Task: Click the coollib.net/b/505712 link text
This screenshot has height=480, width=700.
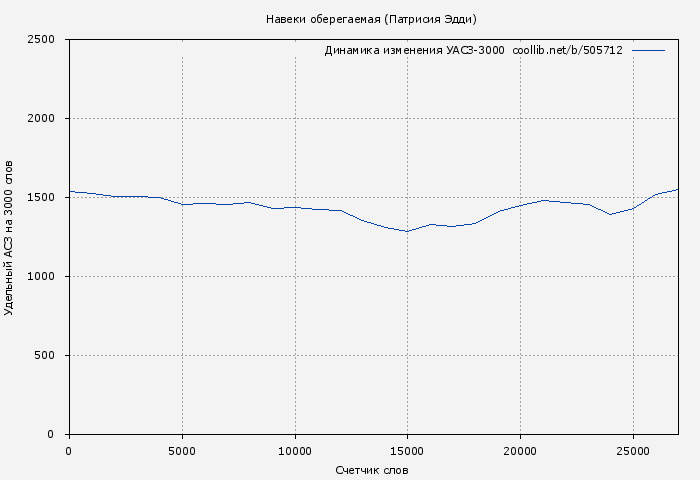Action: click(567, 50)
